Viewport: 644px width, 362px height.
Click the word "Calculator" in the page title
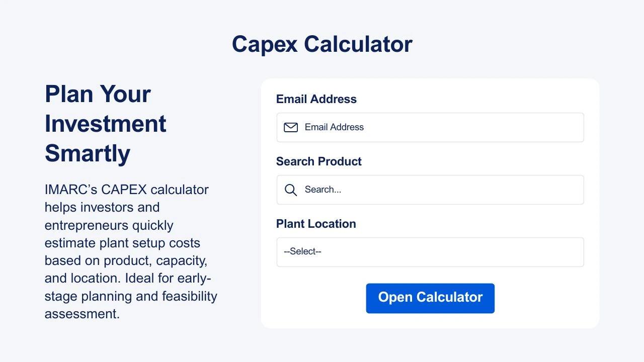pyautogui.click(x=358, y=44)
